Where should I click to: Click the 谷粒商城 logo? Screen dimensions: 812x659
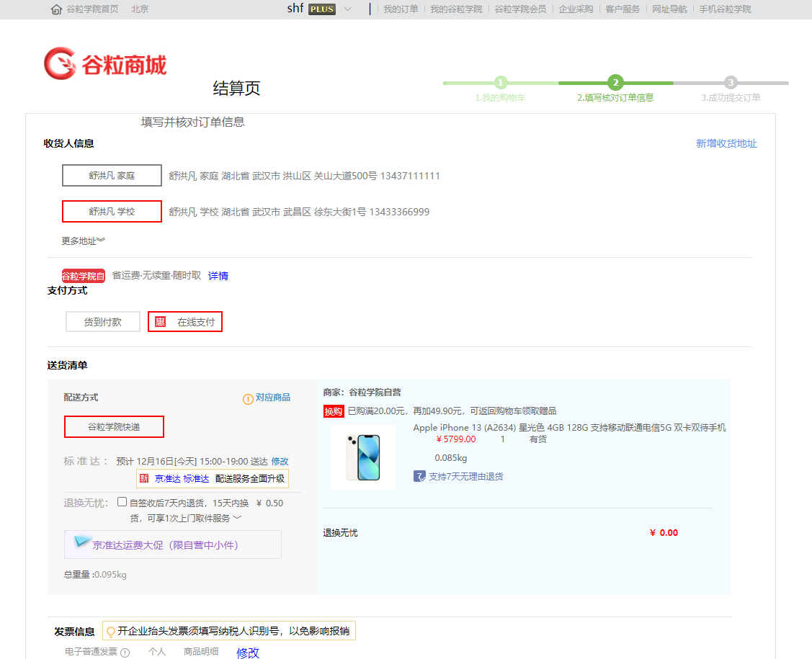(105, 63)
